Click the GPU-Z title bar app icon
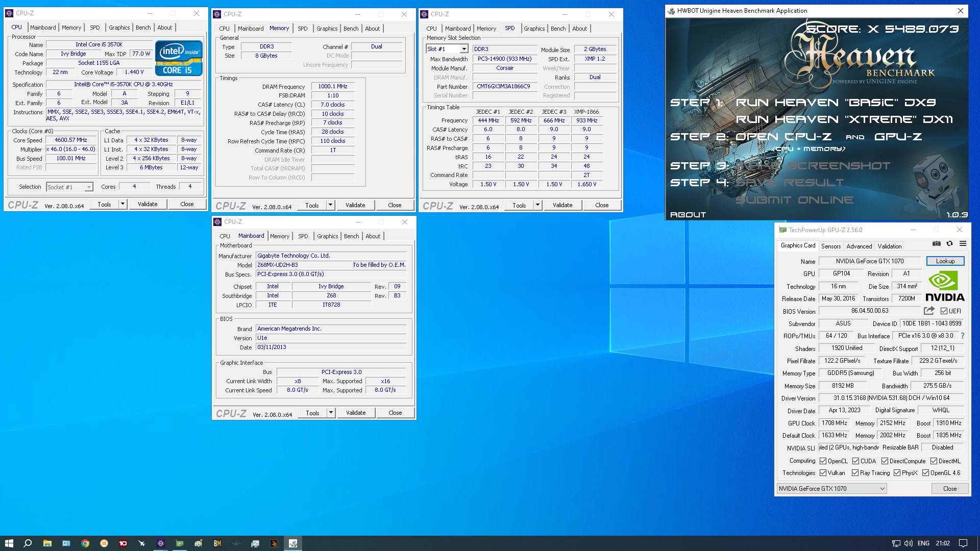The width and height of the screenshot is (980, 551). [782, 230]
